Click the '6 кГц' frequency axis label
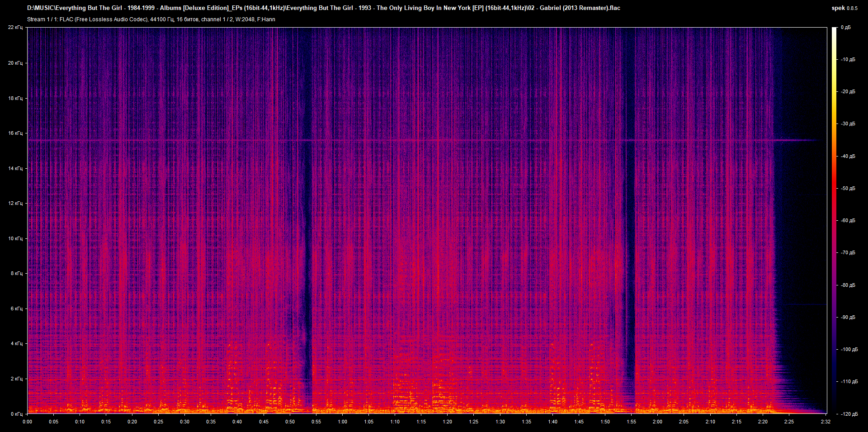 [17, 309]
